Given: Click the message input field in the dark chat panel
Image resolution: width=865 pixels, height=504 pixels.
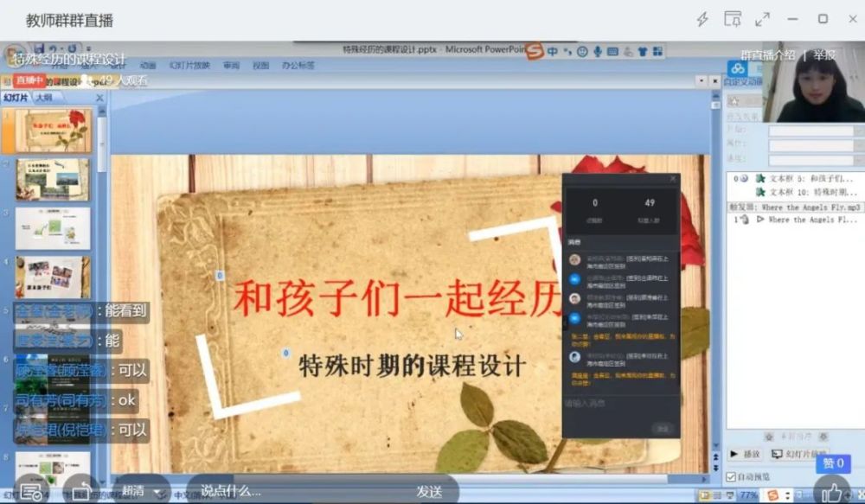Looking at the screenshot, I should tap(620, 409).
